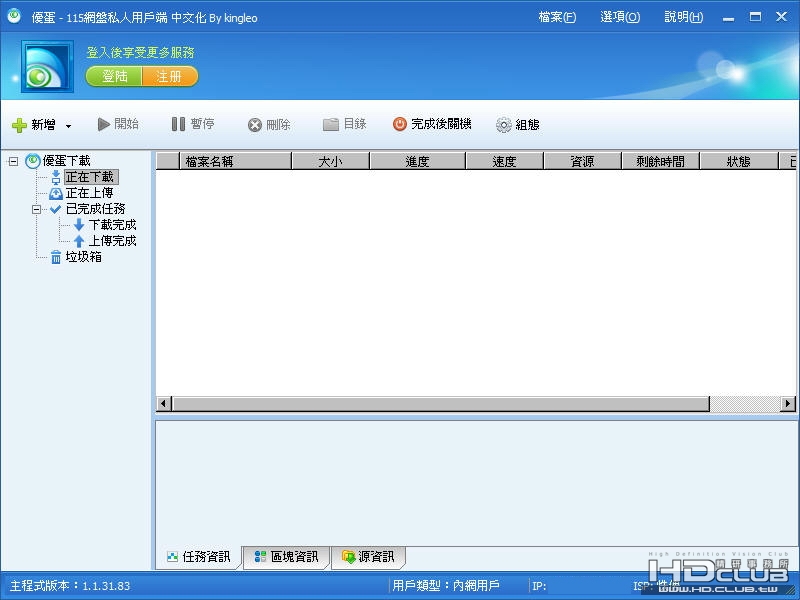Click the 任務資訊 tab icon
Image resolution: width=800 pixels, height=600 pixels.
tap(172, 557)
